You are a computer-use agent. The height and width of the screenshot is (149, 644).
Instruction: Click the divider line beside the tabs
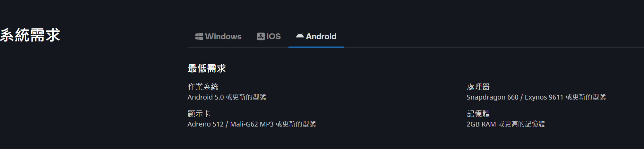494,48
